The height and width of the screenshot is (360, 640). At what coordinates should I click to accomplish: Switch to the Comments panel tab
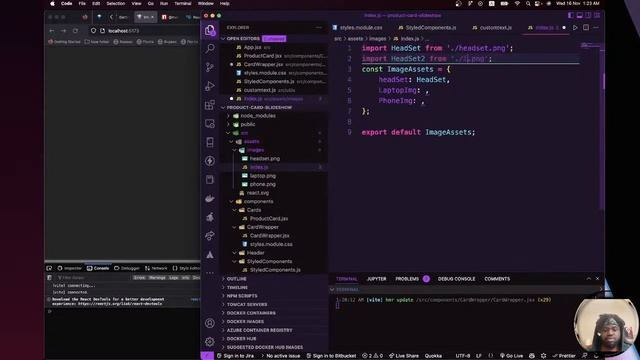coord(497,279)
